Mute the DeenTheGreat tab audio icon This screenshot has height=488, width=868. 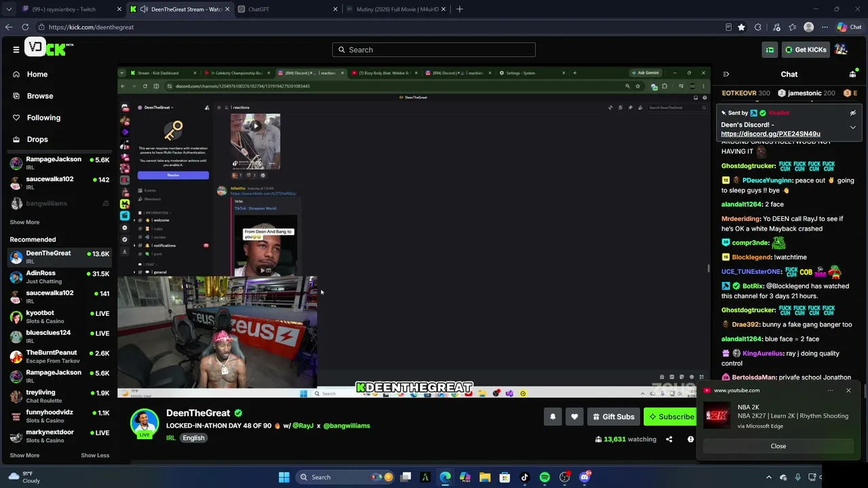(144, 9)
